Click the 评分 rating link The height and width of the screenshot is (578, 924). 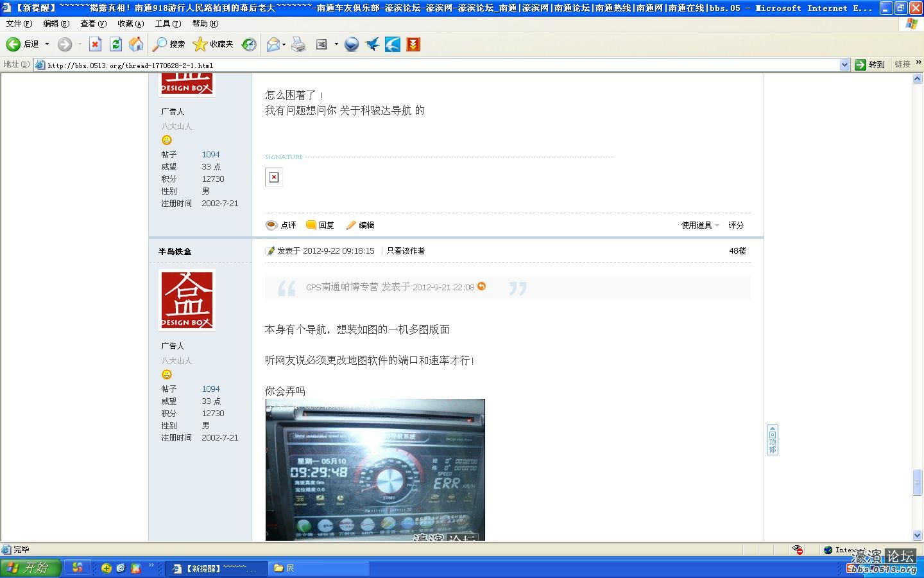[x=736, y=225]
